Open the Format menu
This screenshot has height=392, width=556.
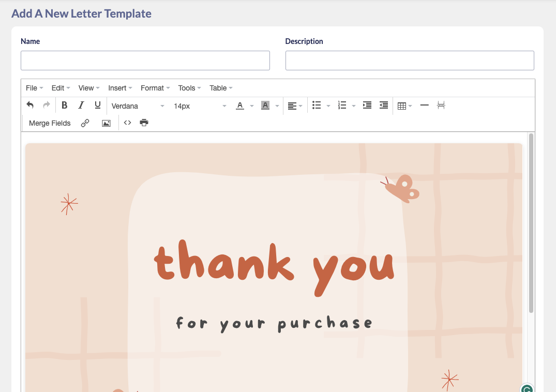tap(155, 88)
